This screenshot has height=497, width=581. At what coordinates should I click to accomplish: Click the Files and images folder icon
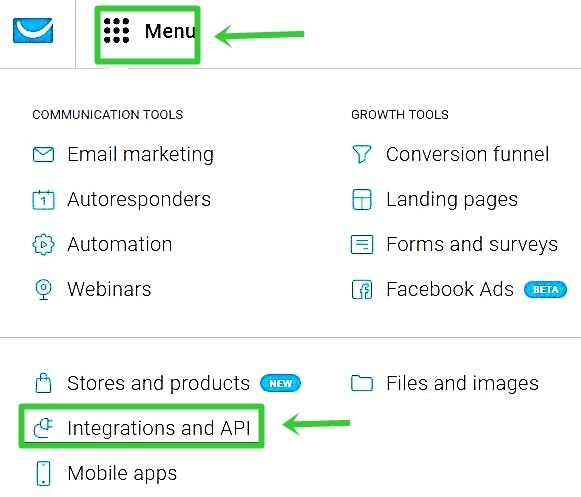click(x=362, y=383)
